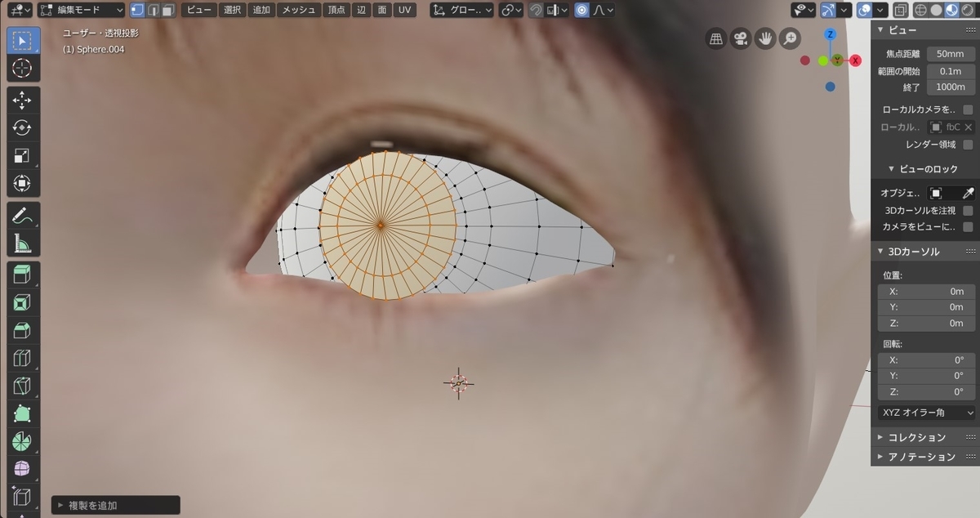980x518 pixels.
Task: Open the overlay options dropdown arrow
Action: tap(880, 11)
